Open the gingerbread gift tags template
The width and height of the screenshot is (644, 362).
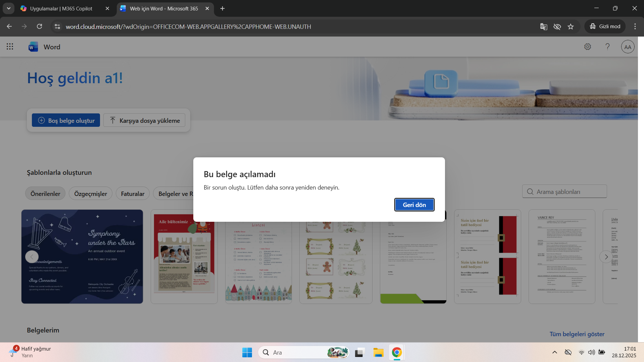point(336,262)
